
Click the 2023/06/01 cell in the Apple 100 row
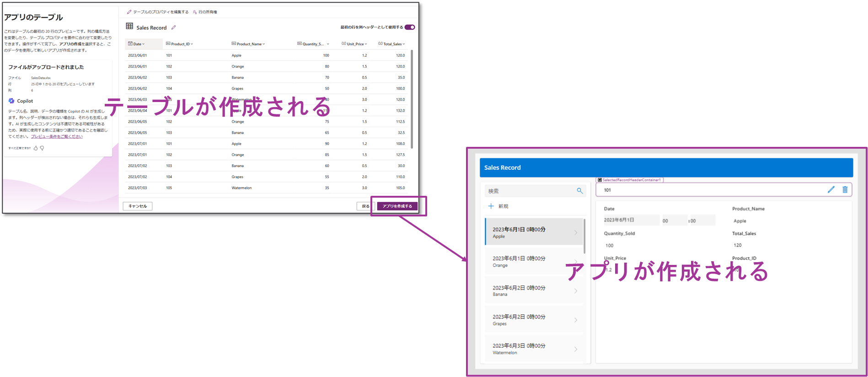(x=137, y=55)
